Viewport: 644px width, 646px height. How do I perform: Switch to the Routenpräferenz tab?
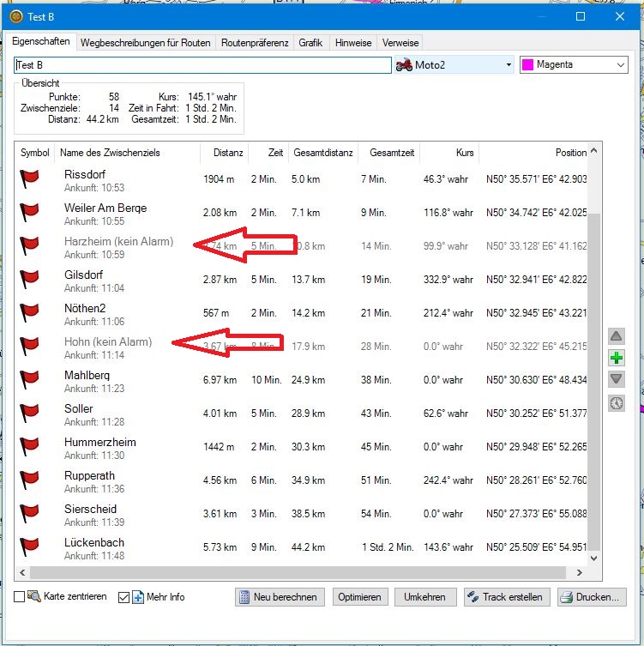click(x=254, y=42)
